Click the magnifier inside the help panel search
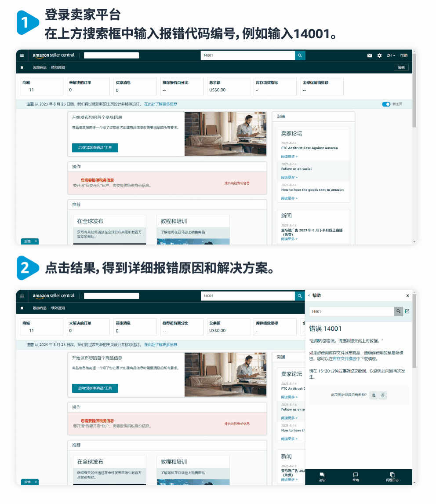This screenshot has height=504, width=436. (x=399, y=311)
